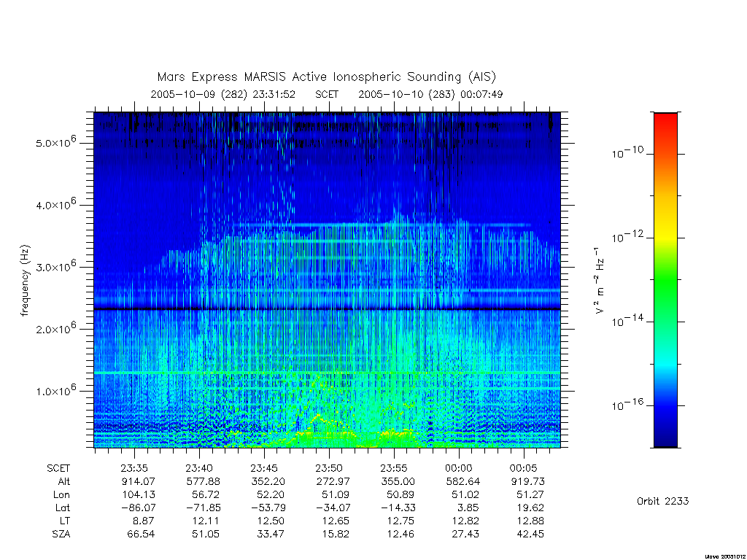Screen dimensions: 747x560
Task: Select SZA value 33.47
Action: [271, 534]
